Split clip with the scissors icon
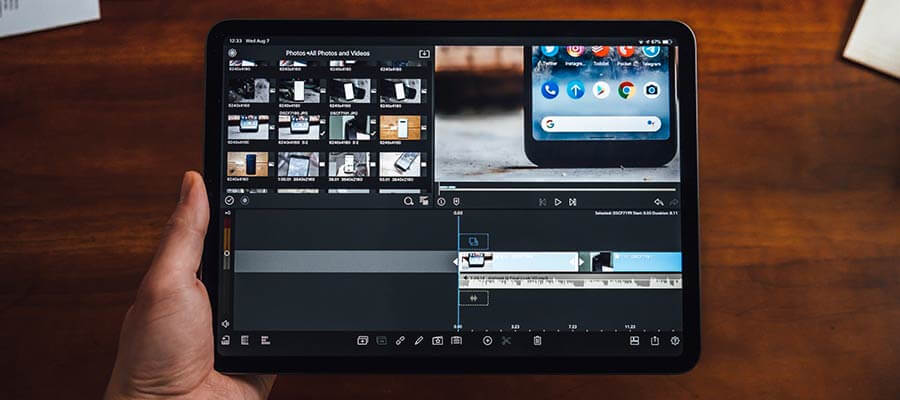Image resolution: width=900 pixels, height=400 pixels. point(506,341)
